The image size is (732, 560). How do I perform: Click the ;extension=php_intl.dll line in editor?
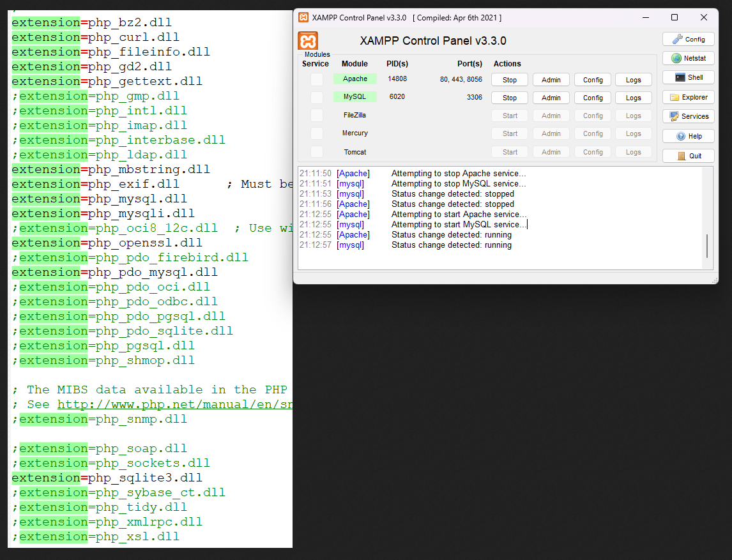pos(100,110)
